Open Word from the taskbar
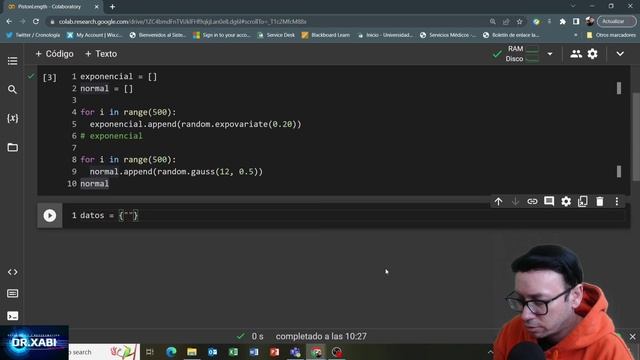 pyautogui.click(x=254, y=352)
